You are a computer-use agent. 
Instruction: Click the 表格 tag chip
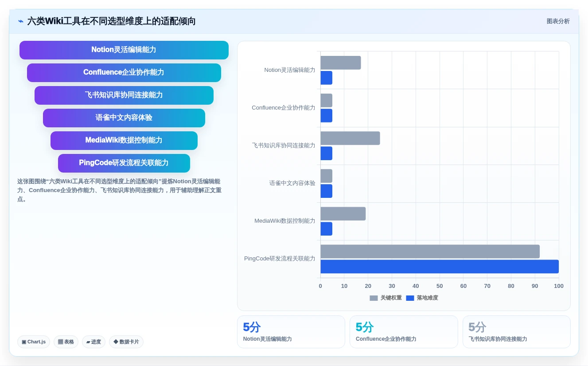[66, 342]
